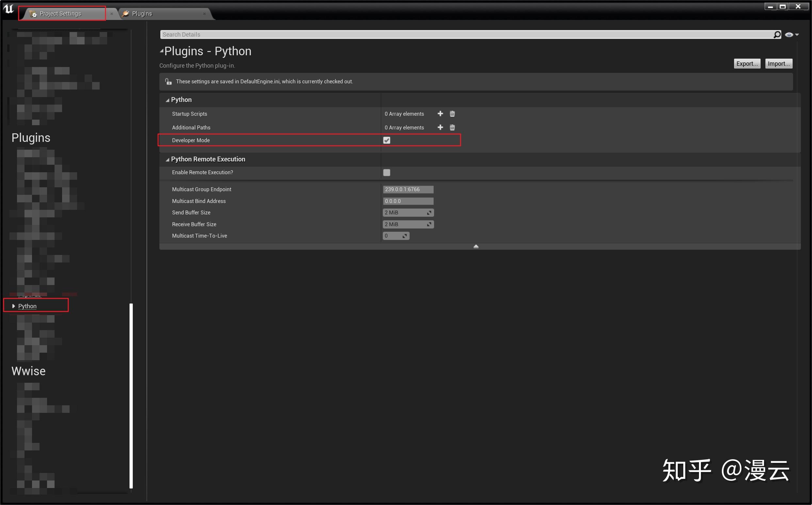Add an element to Additional Paths array

coord(440,127)
